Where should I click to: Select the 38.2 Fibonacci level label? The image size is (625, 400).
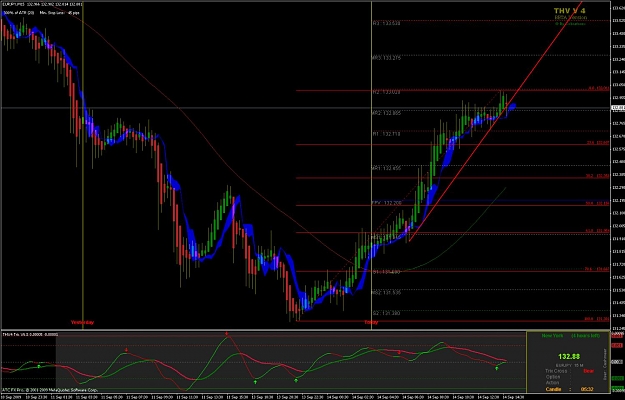(597, 175)
